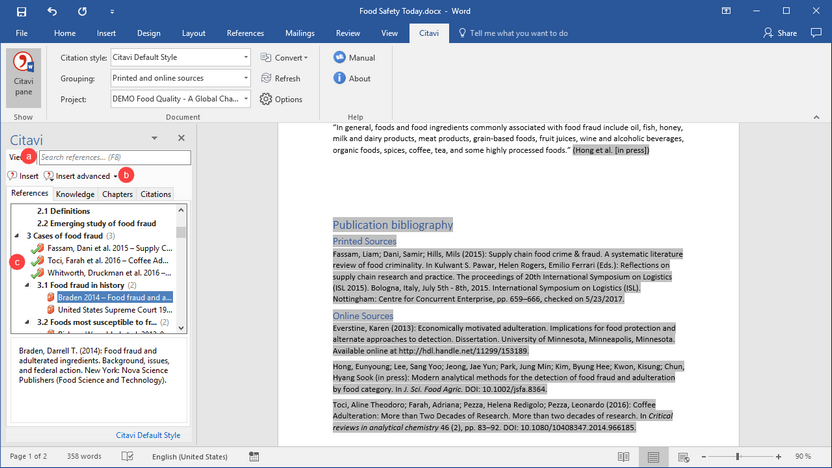Click the 358 words counter
This screenshot has height=468, width=832.
(84, 456)
